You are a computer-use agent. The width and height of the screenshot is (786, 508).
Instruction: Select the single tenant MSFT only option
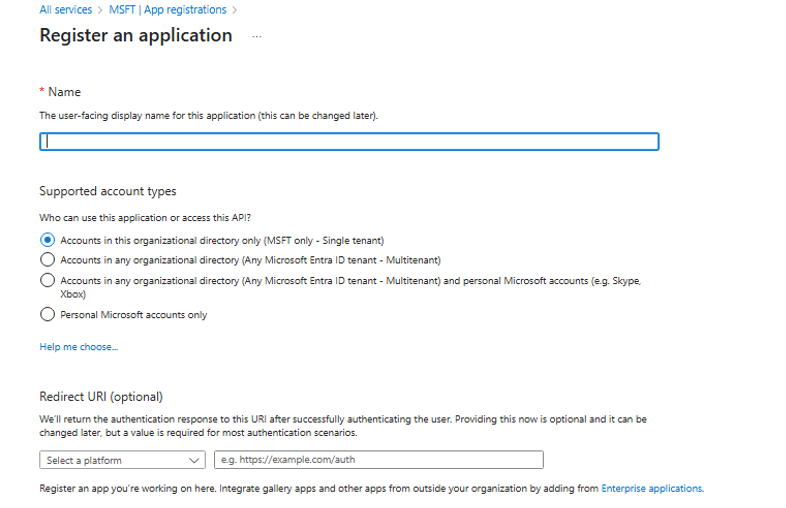[47, 240]
